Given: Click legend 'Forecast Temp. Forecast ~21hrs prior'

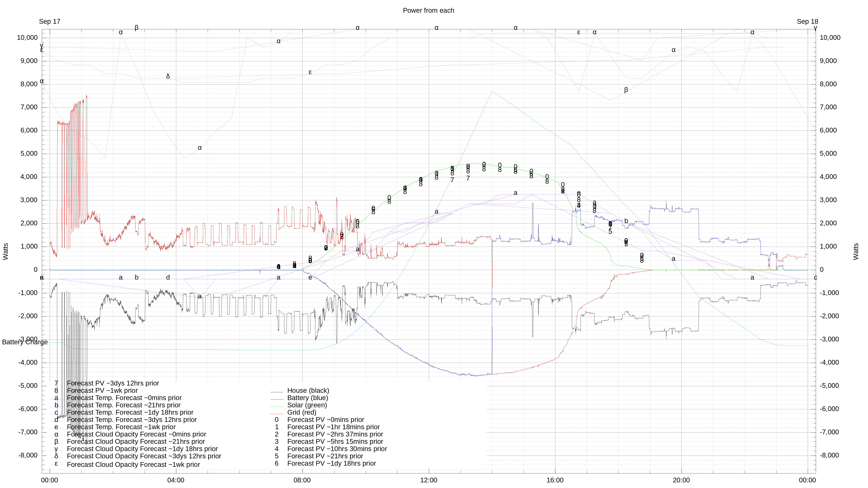Looking at the screenshot, I should pyautogui.click(x=124, y=405).
